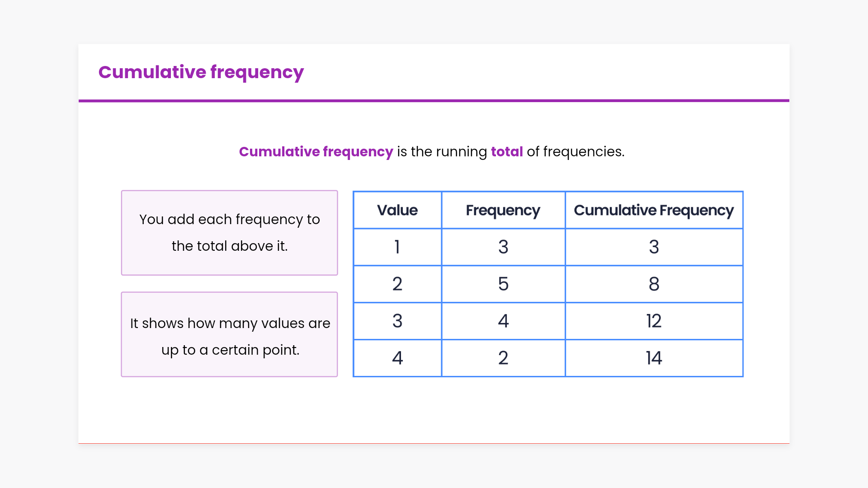The height and width of the screenshot is (488, 868).
Task: Click the "Frequency" column header
Action: (x=503, y=210)
